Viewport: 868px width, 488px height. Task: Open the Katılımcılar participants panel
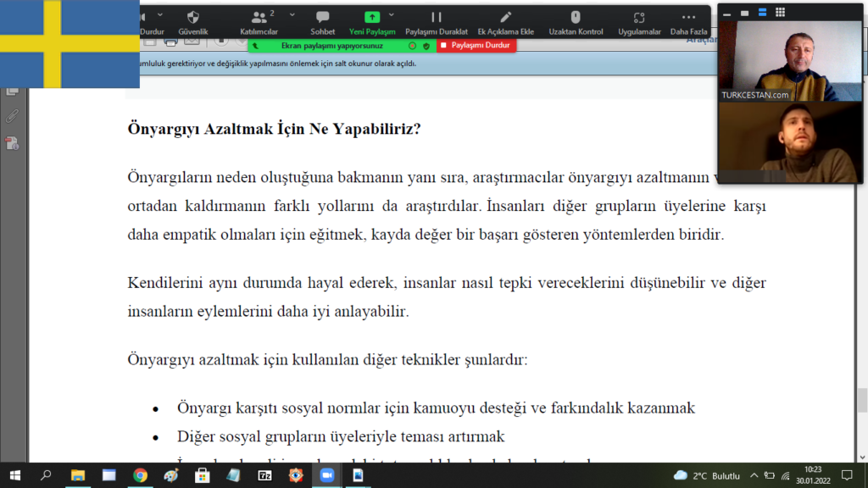pyautogui.click(x=259, y=23)
